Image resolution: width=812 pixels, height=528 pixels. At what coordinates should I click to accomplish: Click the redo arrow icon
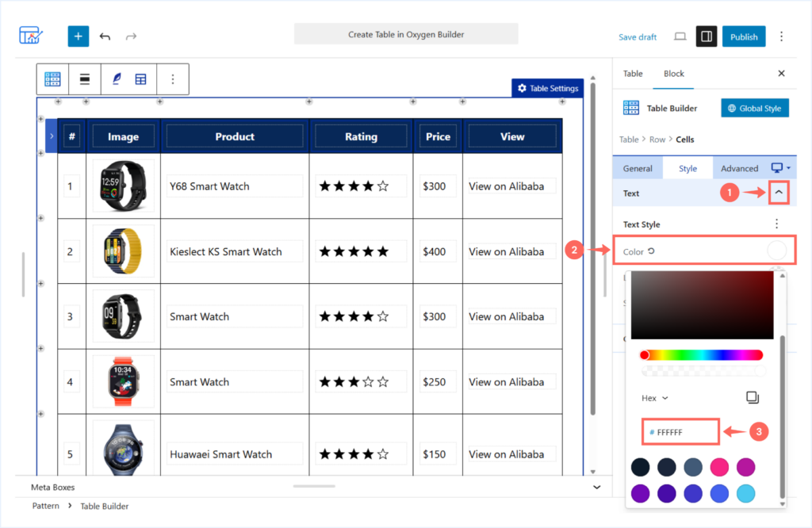click(131, 36)
